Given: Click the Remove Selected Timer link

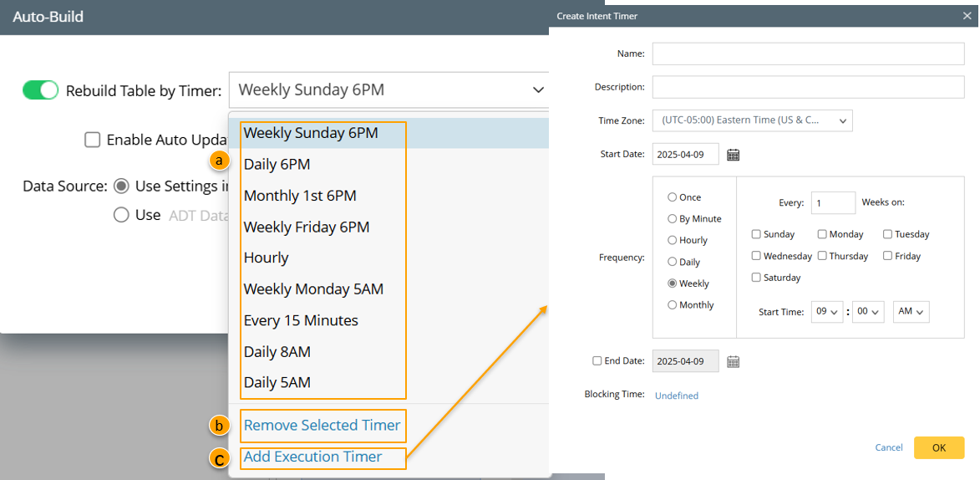Looking at the screenshot, I should click(x=322, y=426).
